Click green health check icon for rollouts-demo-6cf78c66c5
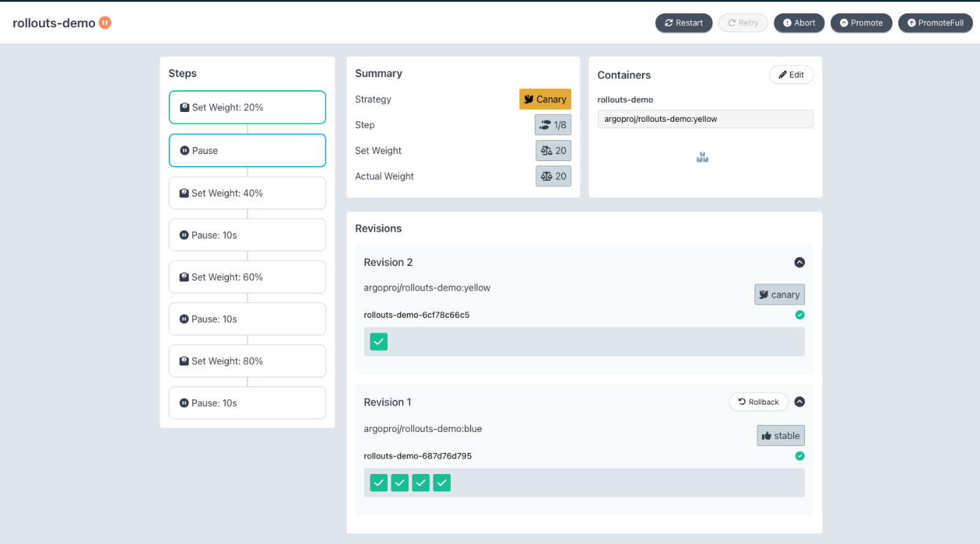980x544 pixels. (800, 315)
